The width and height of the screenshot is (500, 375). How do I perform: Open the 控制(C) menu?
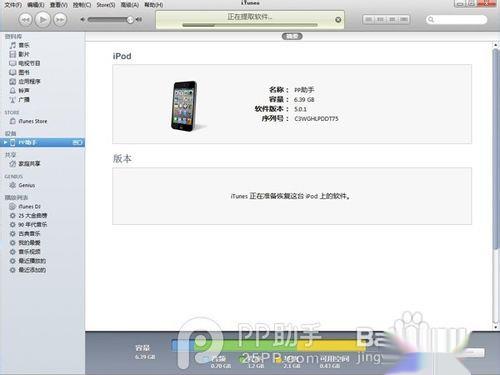click(x=82, y=5)
